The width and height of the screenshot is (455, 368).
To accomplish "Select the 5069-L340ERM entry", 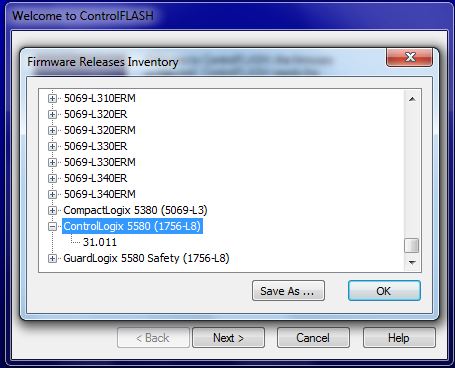I will coord(100,194).
